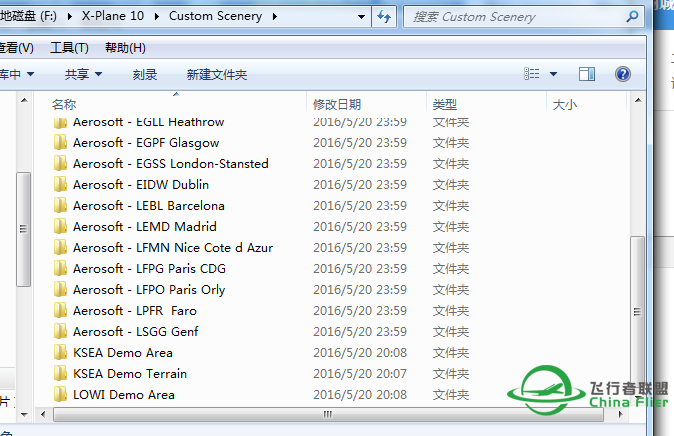The width and height of the screenshot is (674, 436).
Task: Select the LFMN Nice Cote d Azur folder icon
Action: (60, 248)
